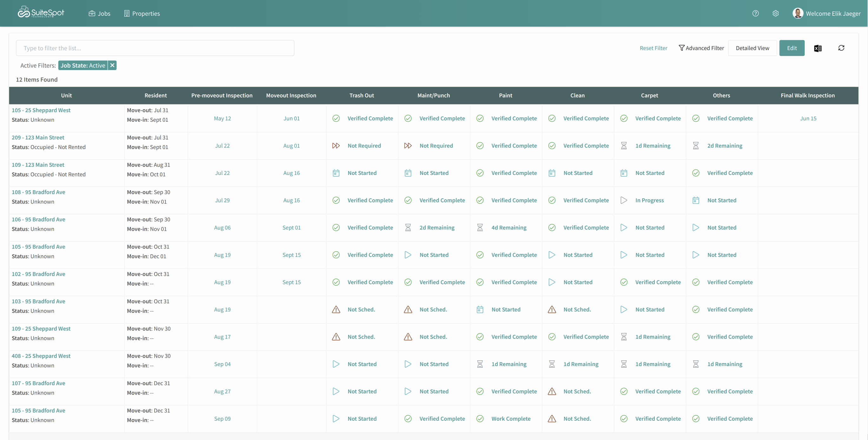Open the Properties menu
The width and height of the screenshot is (868, 440).
(141, 13)
